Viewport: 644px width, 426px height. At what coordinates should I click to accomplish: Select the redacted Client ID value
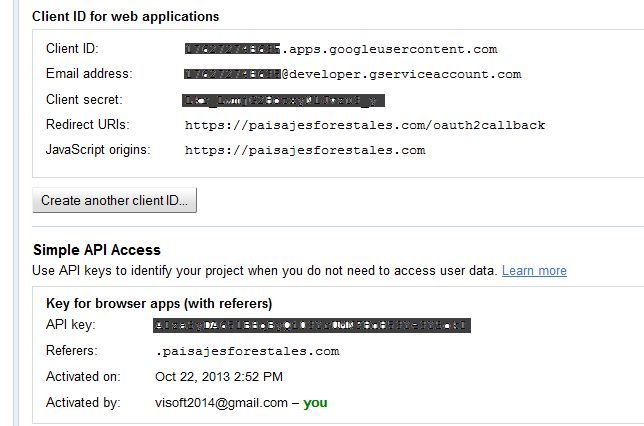pyautogui.click(x=232, y=49)
